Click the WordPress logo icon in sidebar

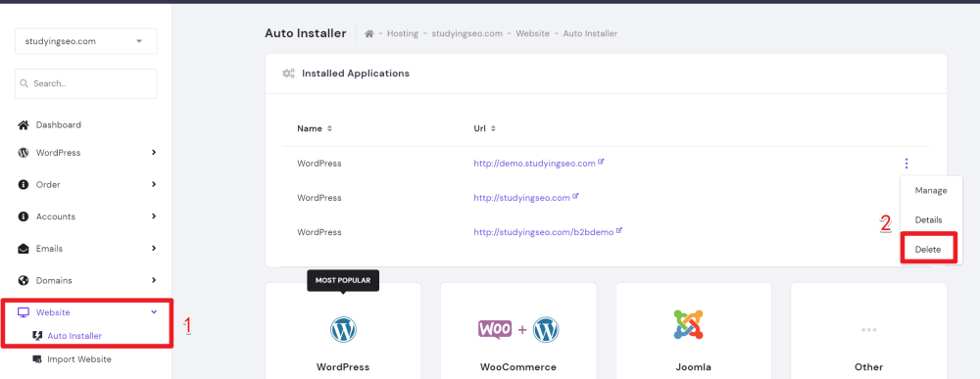(x=24, y=153)
